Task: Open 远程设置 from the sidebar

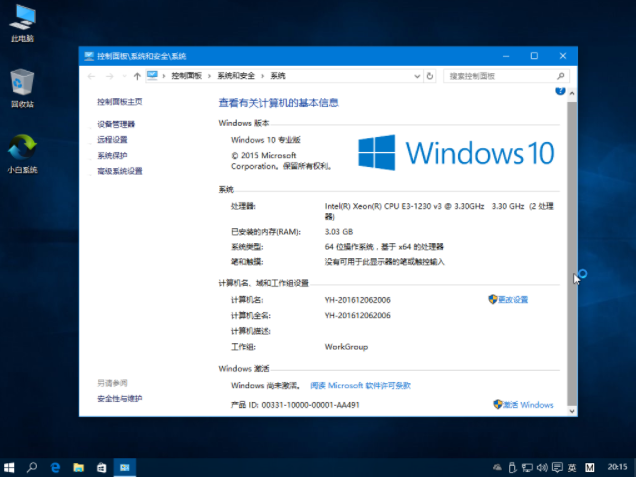Action: (x=112, y=140)
